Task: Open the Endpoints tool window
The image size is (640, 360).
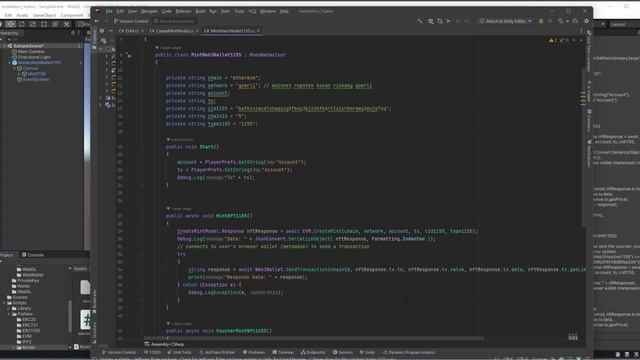Action: 313,352
